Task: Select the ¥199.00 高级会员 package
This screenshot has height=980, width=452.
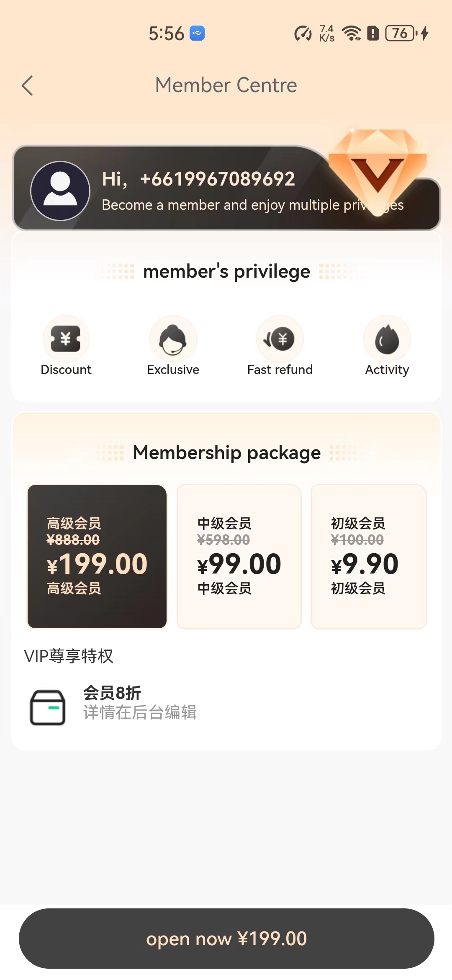Action: click(97, 557)
